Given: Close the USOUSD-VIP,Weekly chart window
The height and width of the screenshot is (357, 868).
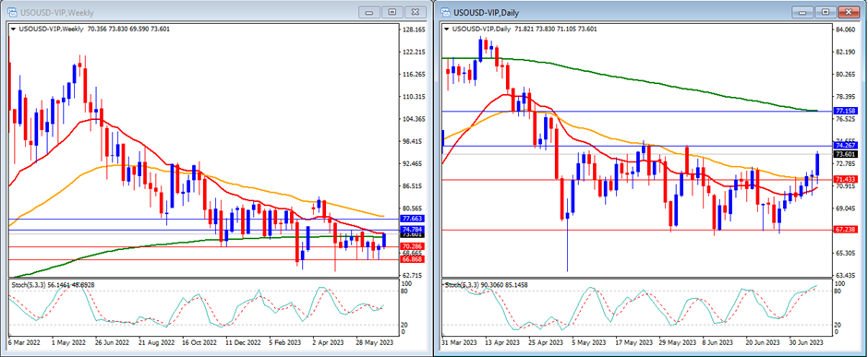Looking at the screenshot, I should tap(416, 12).
